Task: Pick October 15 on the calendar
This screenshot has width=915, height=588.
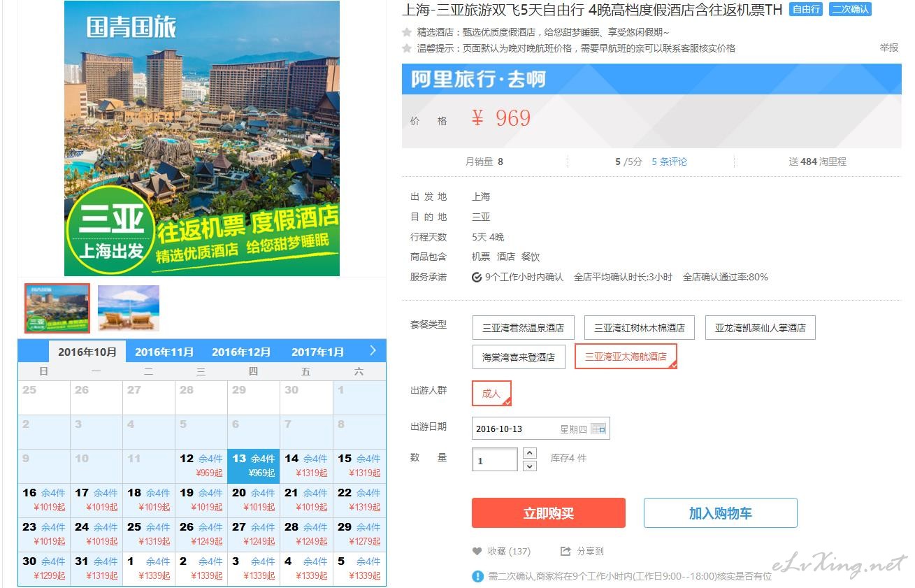Action: click(359, 466)
